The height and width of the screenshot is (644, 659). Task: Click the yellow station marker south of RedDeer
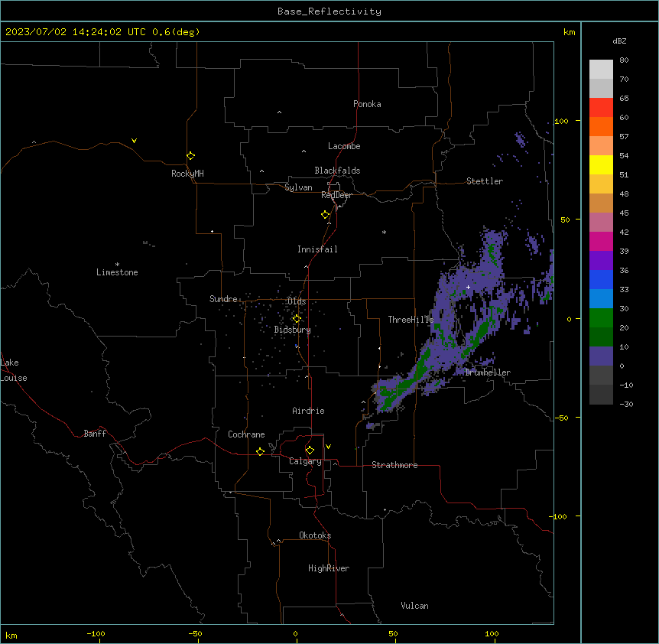coord(326,215)
